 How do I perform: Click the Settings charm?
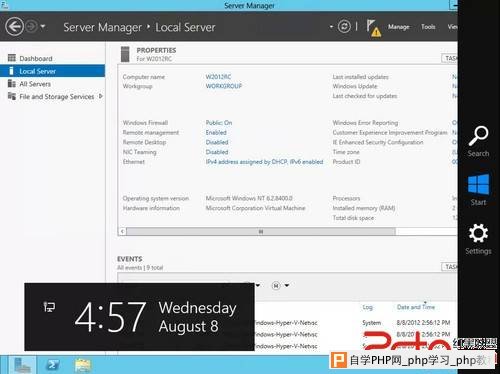pos(478,239)
